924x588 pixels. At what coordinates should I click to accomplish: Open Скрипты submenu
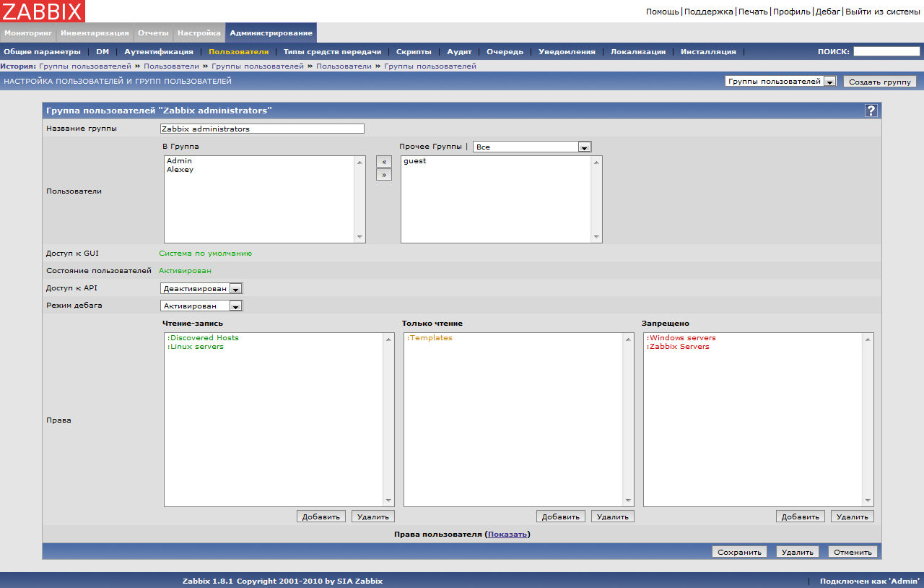[414, 52]
